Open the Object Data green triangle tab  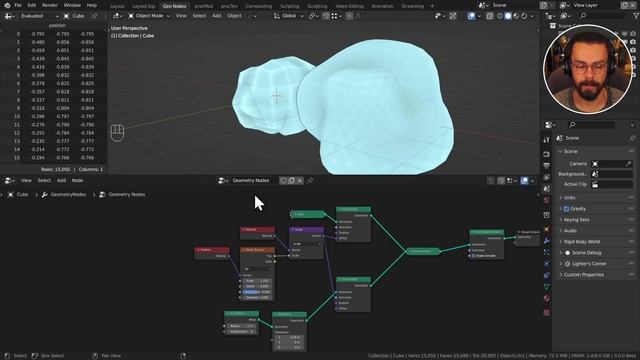point(547,287)
